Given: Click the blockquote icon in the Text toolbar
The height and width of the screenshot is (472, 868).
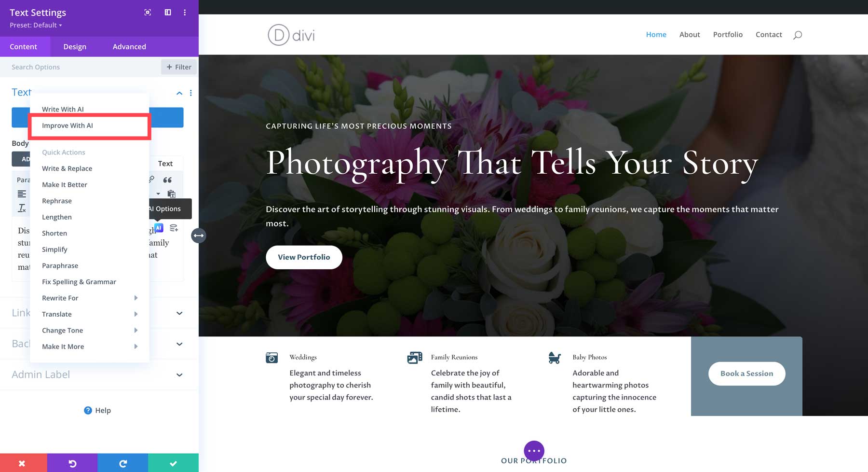Looking at the screenshot, I should pos(168,180).
